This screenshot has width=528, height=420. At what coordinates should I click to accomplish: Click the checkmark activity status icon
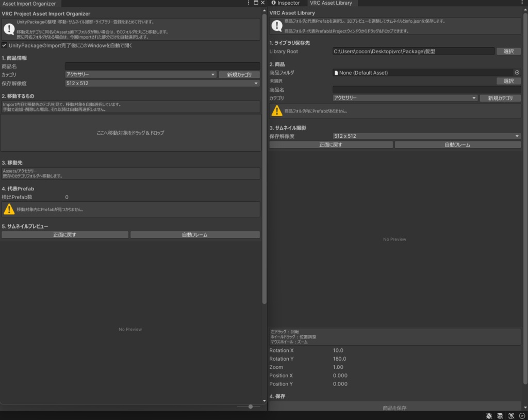point(522,416)
